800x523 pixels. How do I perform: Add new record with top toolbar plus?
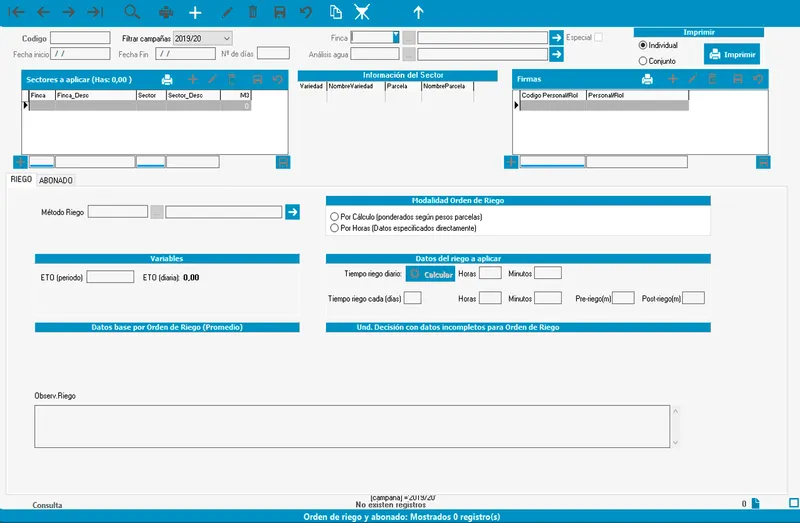point(195,12)
